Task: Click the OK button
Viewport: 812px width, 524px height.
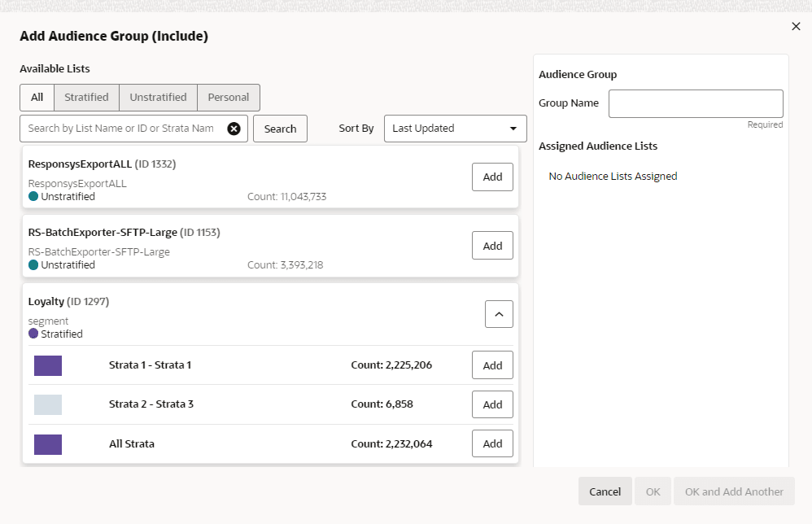Action: (653, 491)
